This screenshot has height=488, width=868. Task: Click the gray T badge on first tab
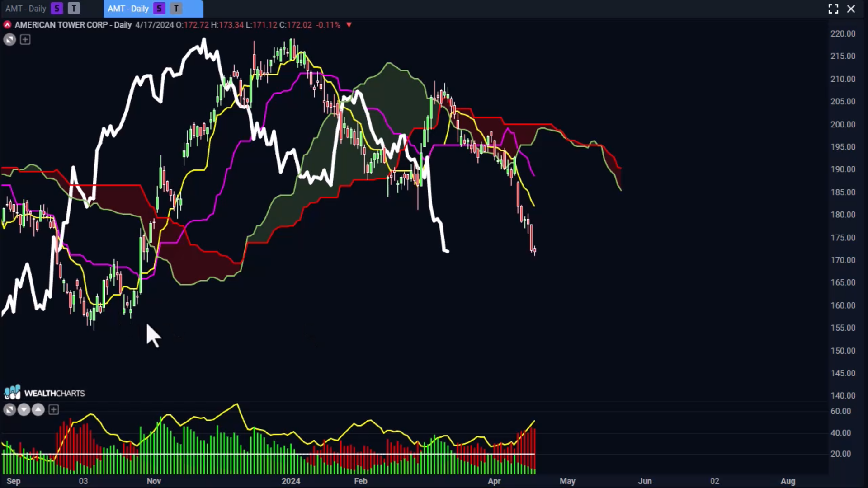coord(74,8)
